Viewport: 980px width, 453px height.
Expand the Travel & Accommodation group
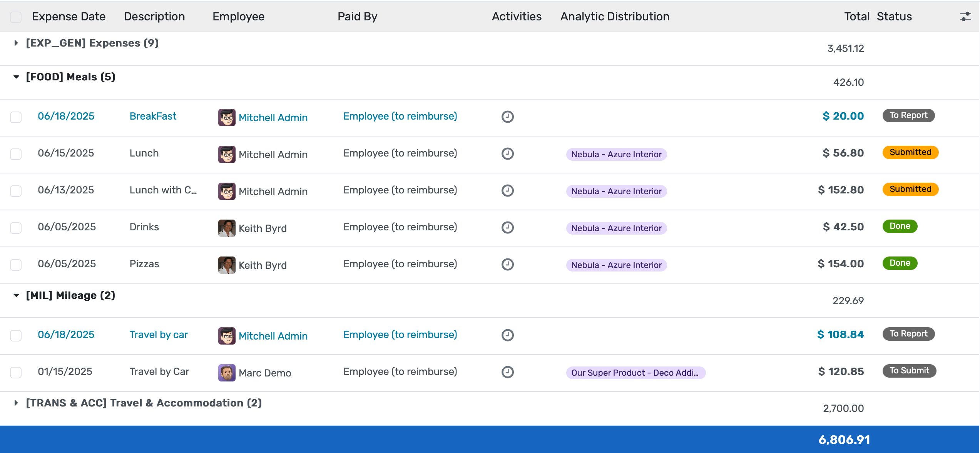[16, 403]
